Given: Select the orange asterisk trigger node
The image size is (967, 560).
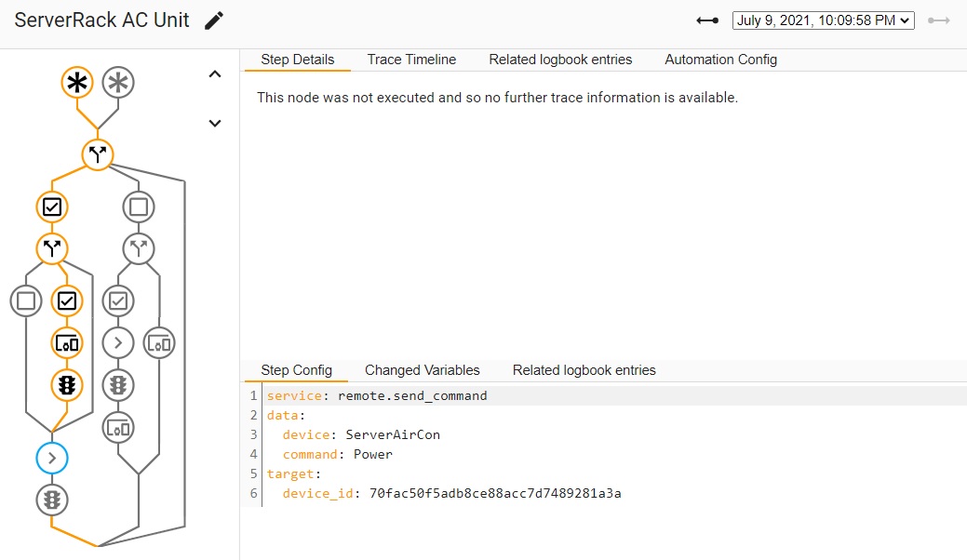Looking at the screenshot, I should 77,83.
